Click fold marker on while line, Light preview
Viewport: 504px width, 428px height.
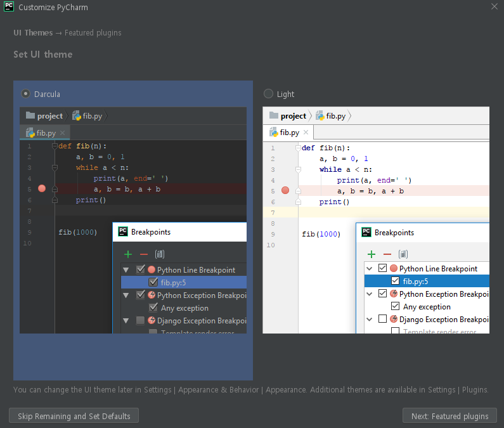tap(298, 169)
